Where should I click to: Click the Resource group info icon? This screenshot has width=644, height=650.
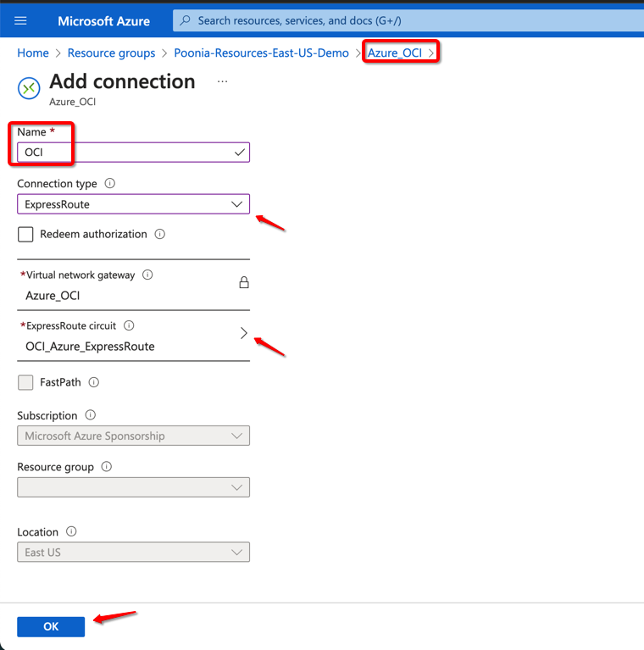tap(107, 467)
